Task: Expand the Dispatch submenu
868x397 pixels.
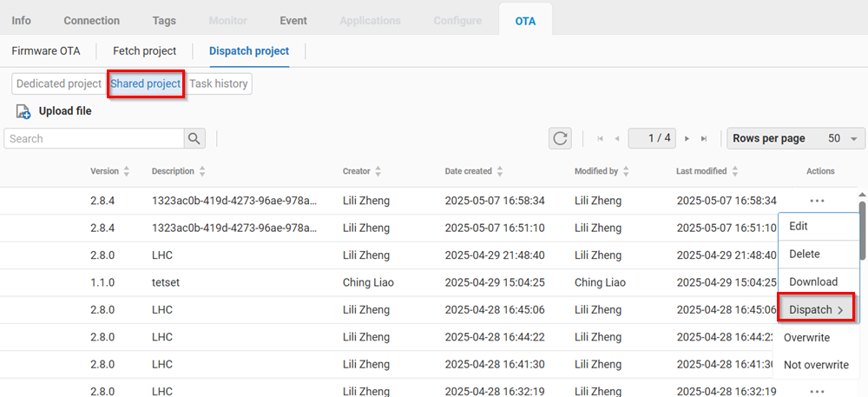Action: (816, 309)
